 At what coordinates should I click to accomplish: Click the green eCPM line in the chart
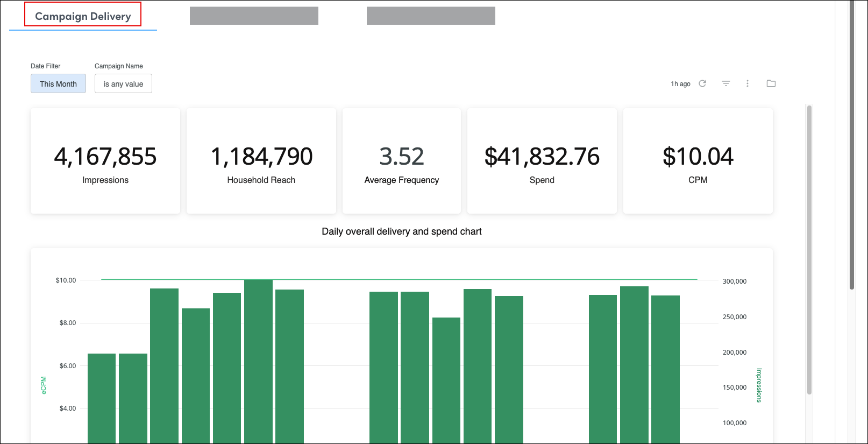[x=399, y=279]
